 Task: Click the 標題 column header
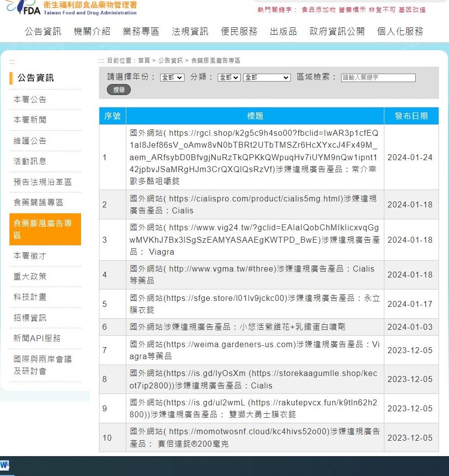click(255, 116)
